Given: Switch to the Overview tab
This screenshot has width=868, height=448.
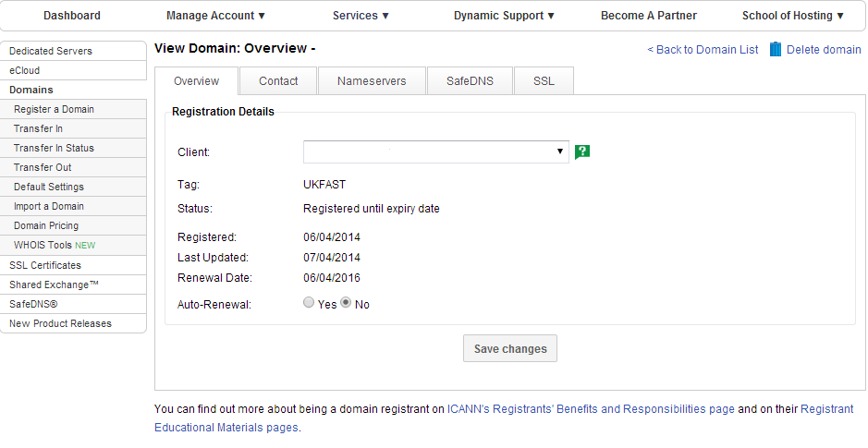Looking at the screenshot, I should tap(197, 81).
